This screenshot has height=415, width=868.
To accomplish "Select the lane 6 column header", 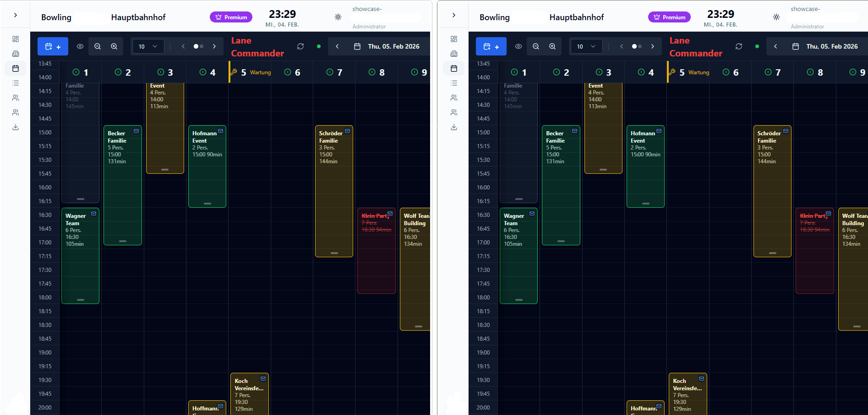I will click(293, 72).
